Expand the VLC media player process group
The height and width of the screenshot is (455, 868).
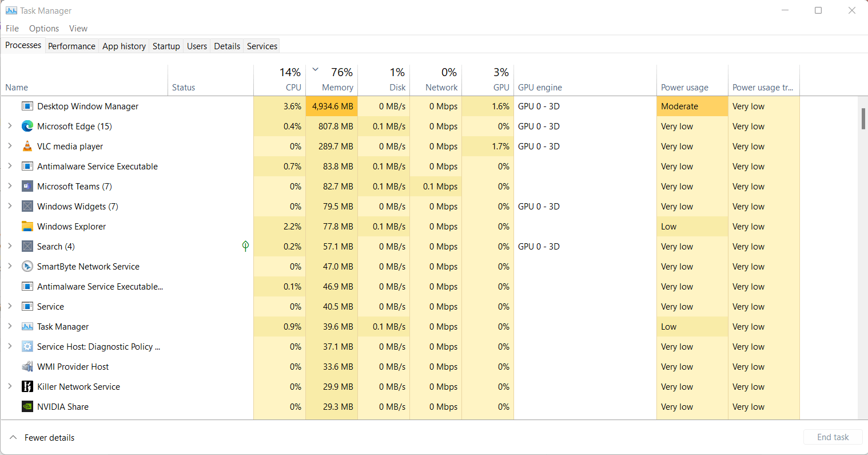click(10, 146)
